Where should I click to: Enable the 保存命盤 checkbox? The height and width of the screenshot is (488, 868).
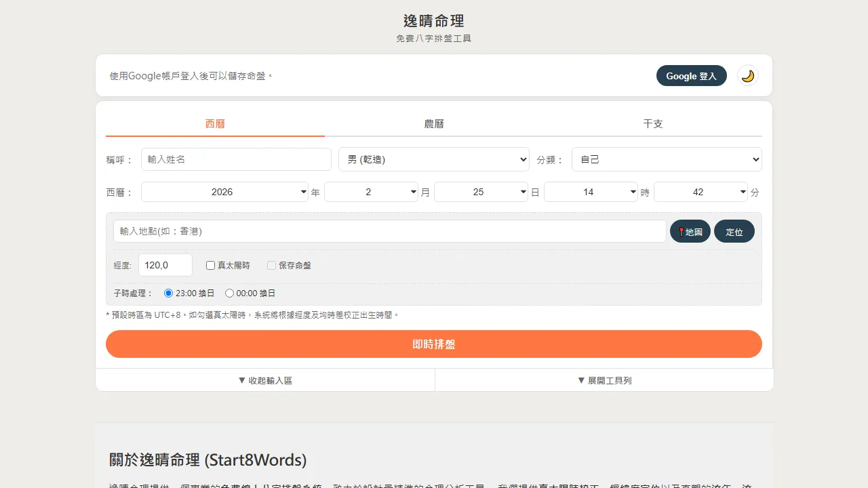(x=271, y=265)
